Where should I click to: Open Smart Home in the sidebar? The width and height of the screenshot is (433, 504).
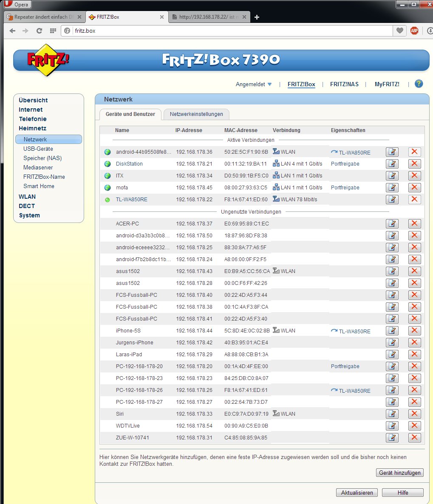[39, 186]
